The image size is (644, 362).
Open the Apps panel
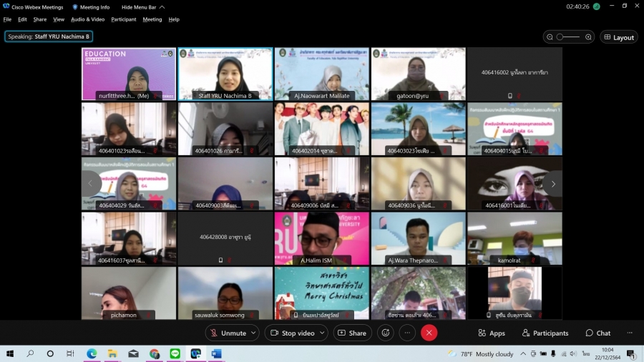pos(492,333)
